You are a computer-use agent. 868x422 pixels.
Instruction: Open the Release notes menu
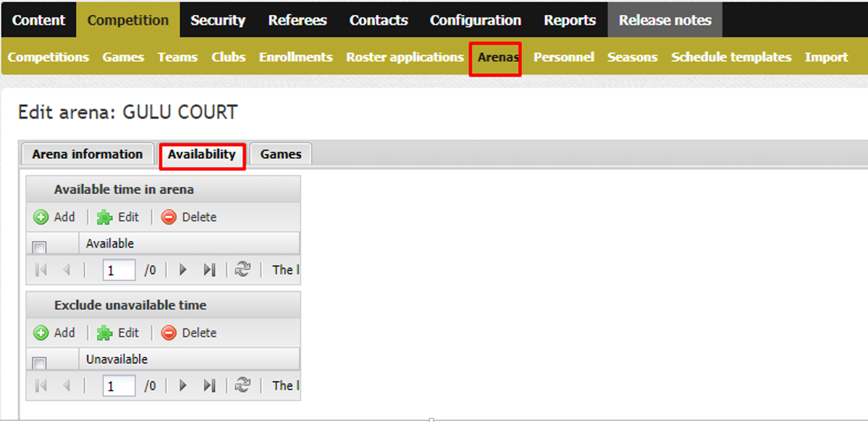pyautogui.click(x=665, y=20)
